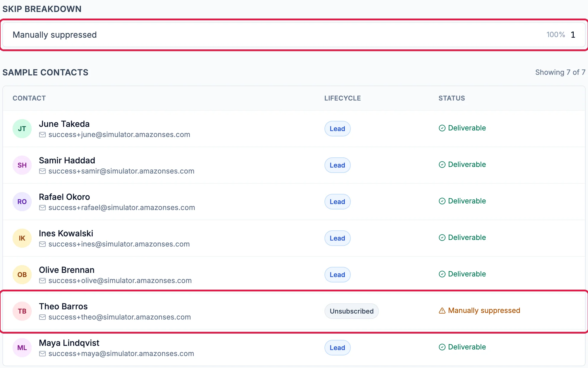Click the Deliverable check icon for Rafael Okoro

click(x=442, y=201)
